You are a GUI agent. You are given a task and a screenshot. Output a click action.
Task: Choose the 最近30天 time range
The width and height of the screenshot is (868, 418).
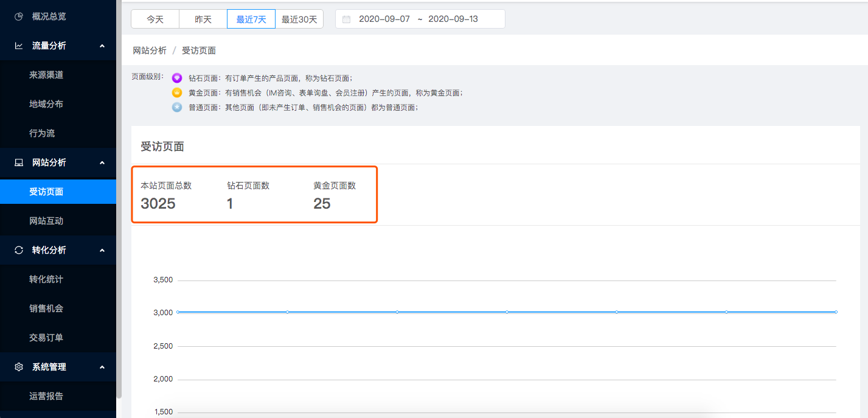pos(299,19)
